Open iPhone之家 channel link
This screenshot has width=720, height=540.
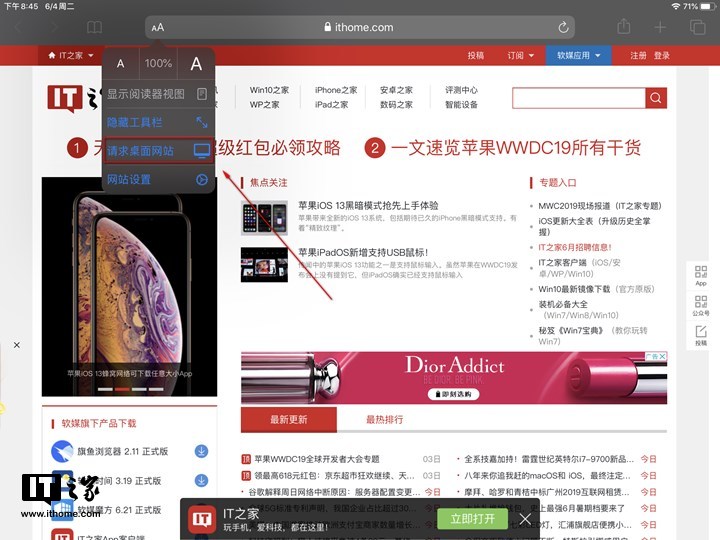click(x=336, y=90)
